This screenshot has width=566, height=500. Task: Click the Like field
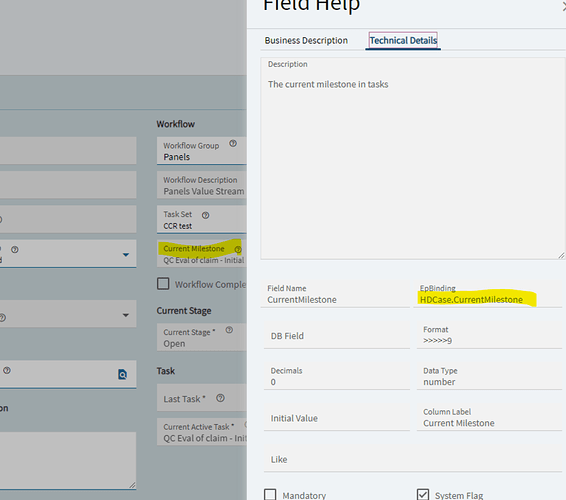point(413,459)
